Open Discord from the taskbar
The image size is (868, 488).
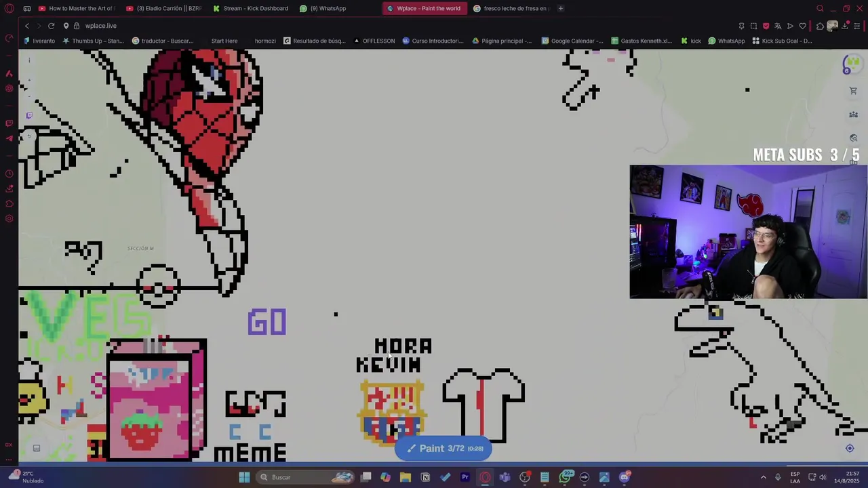pyautogui.click(x=625, y=477)
